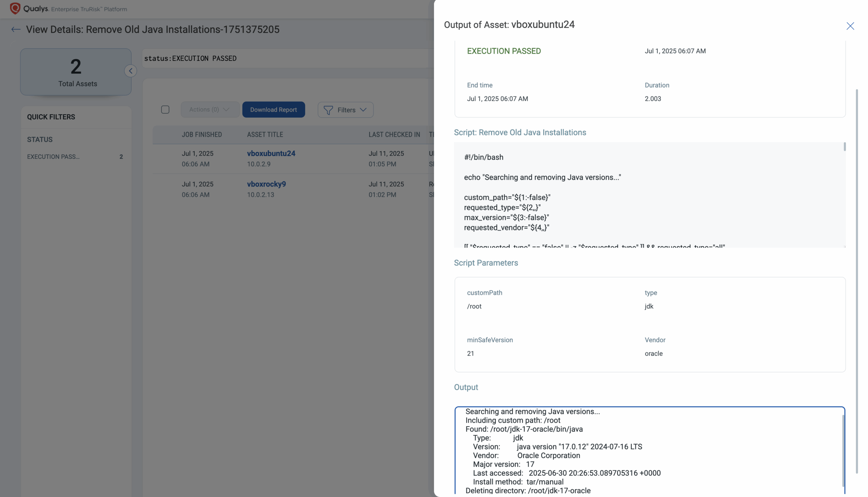
Task: Go back using the arrow icon
Action: pos(16,30)
